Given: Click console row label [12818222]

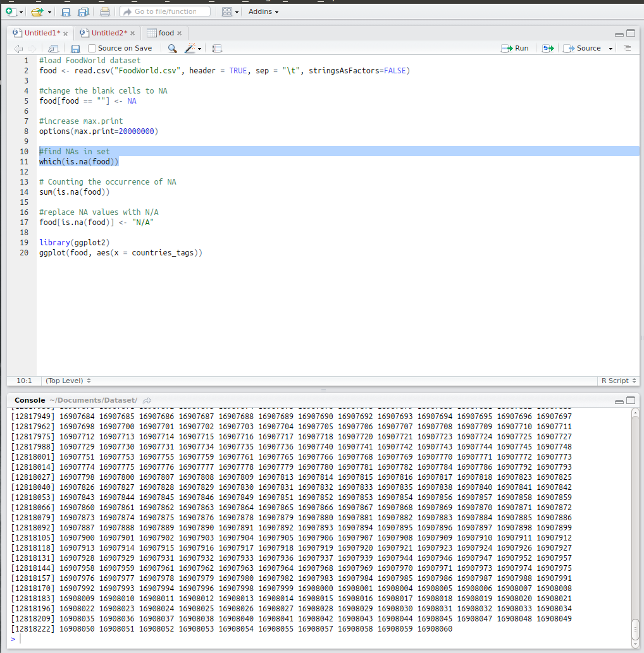Looking at the screenshot, I should pos(33,629).
